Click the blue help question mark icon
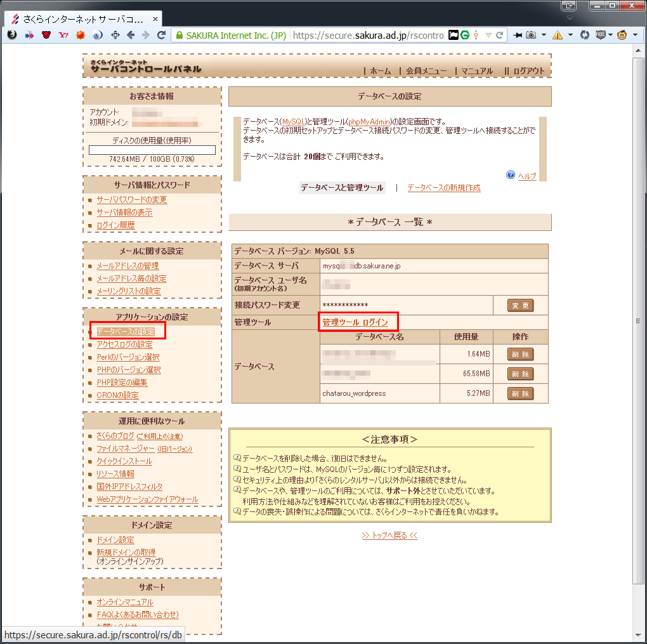 pos(511,174)
